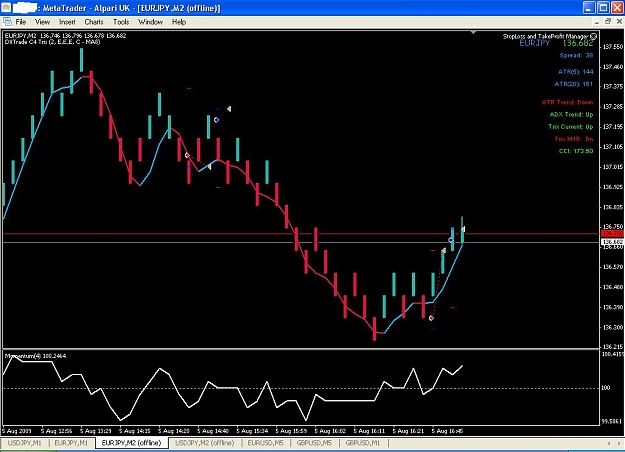This screenshot has height=452, width=625.
Task: Select the blue dot marker near 136.682 line
Action: tap(450, 240)
